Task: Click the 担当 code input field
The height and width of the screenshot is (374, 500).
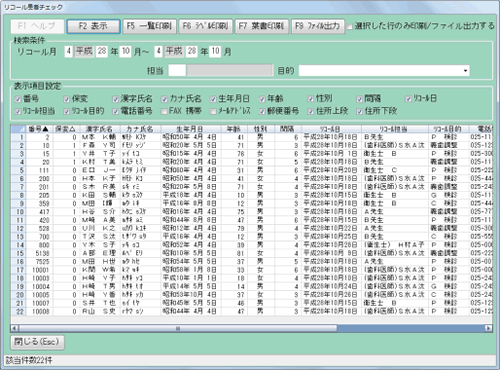Action: [x=177, y=71]
